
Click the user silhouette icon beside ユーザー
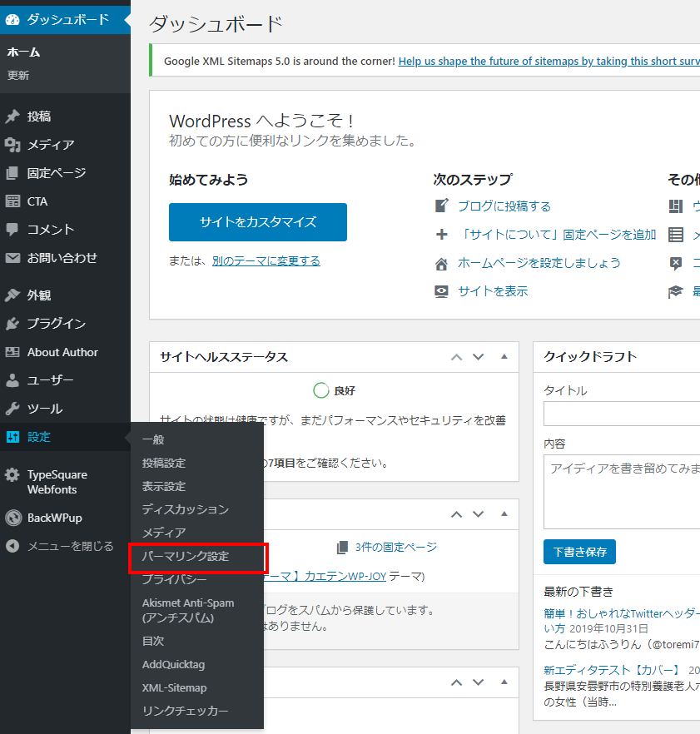tap(12, 380)
